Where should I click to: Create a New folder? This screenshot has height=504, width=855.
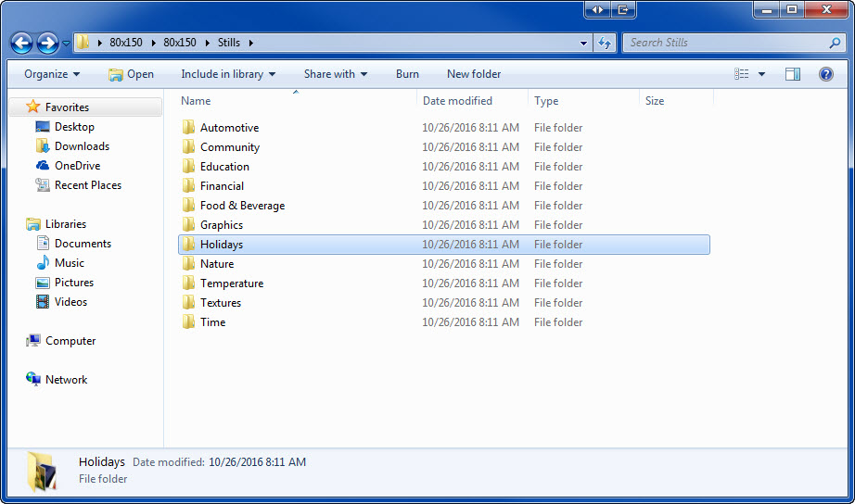(x=474, y=74)
